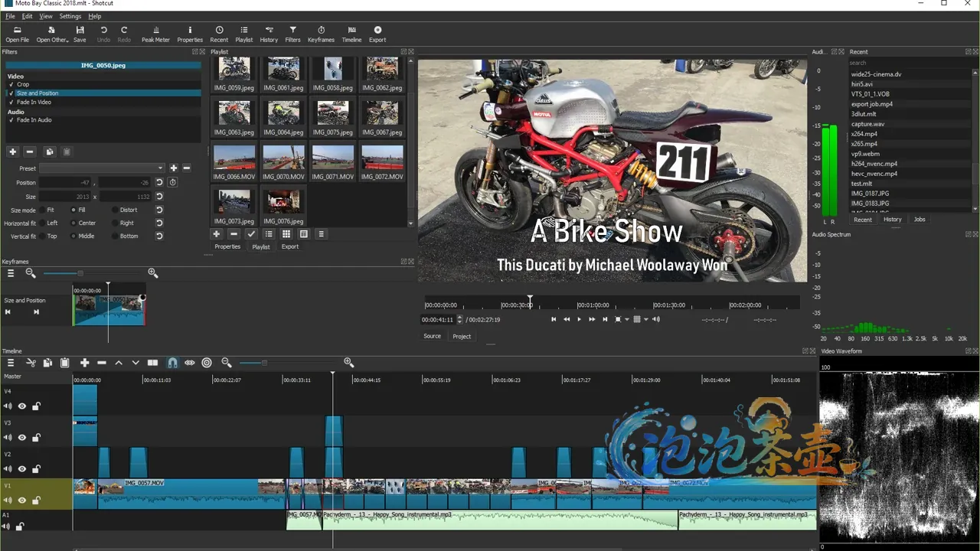This screenshot has height=551, width=980.
Task: Toggle ripple mode target icon in timeline
Action: coord(207,363)
